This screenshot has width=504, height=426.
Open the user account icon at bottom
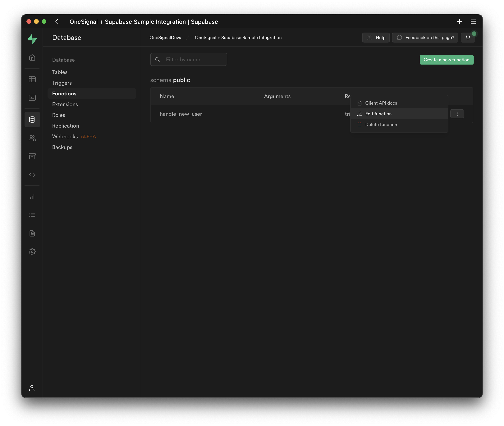click(32, 388)
